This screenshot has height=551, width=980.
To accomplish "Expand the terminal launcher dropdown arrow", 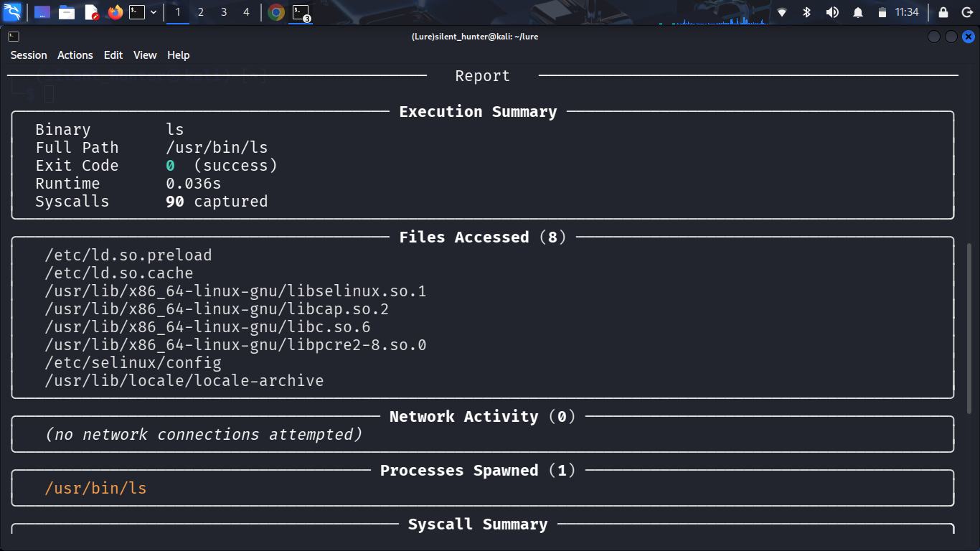I will point(154,12).
